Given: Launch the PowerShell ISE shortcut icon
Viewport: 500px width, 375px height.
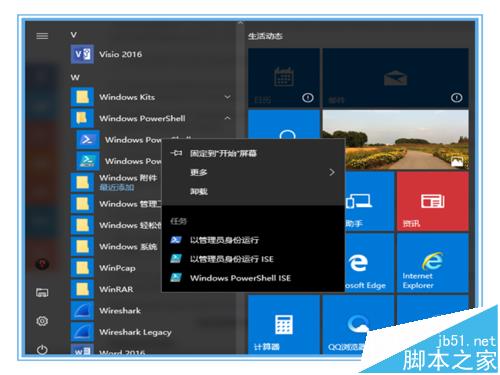Looking at the screenshot, I should [x=88, y=161].
